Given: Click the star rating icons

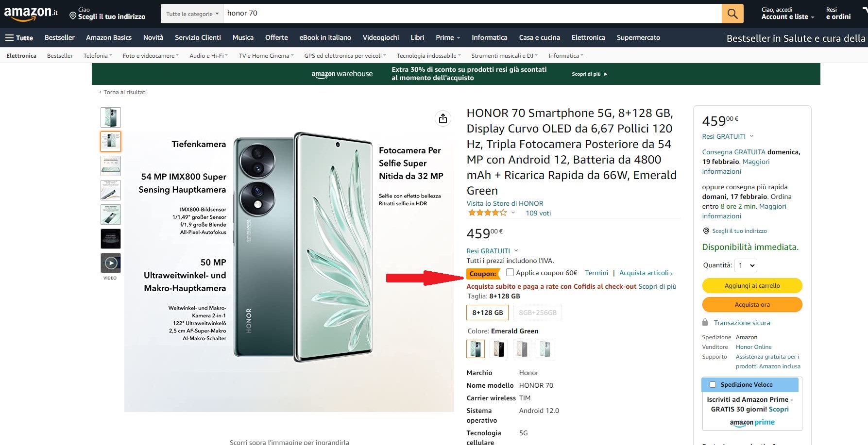Looking at the screenshot, I should click(487, 213).
